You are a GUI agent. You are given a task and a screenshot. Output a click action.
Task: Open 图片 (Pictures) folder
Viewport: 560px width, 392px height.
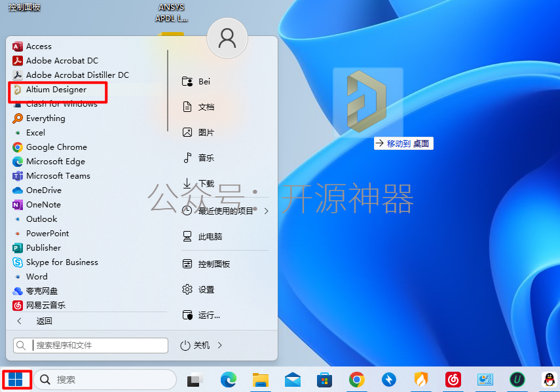198,133
